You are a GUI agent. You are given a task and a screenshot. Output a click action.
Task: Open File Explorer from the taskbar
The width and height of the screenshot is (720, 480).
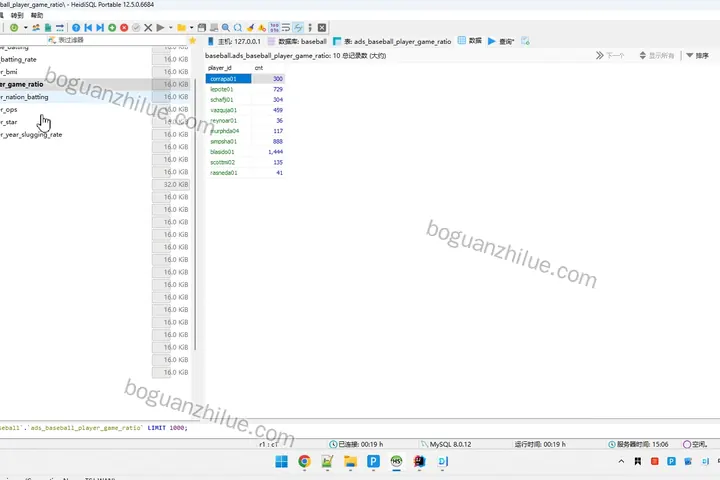pyautogui.click(x=350, y=461)
